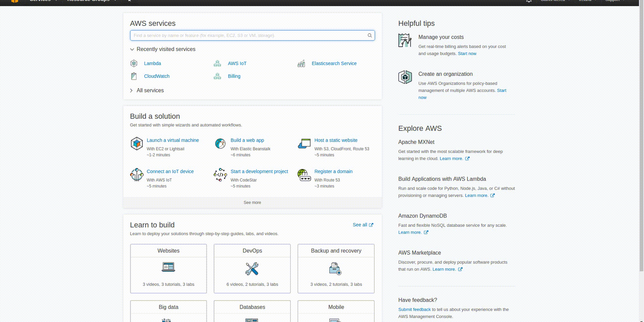Click the DevOps card tools icon

coord(252,269)
